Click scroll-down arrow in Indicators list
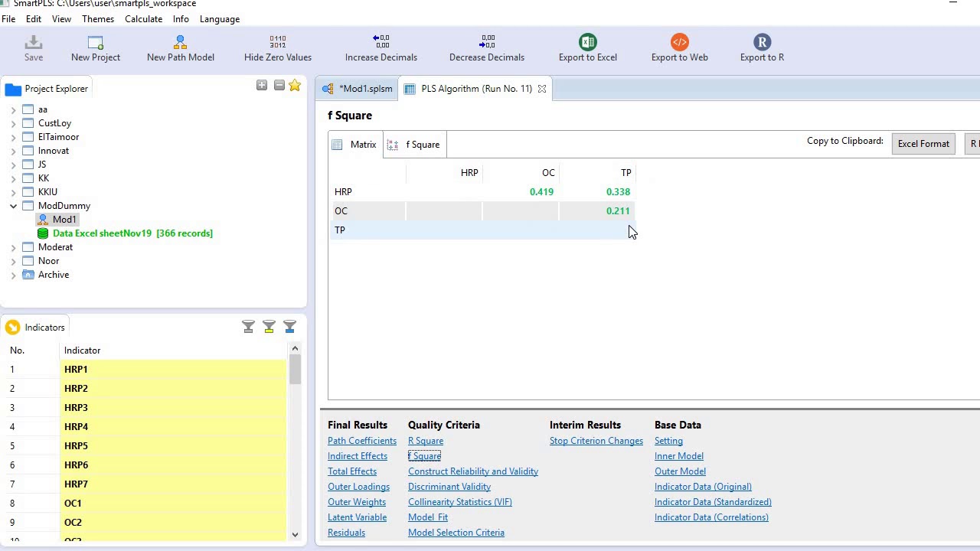Viewport: 980px width, 551px height. click(x=295, y=535)
